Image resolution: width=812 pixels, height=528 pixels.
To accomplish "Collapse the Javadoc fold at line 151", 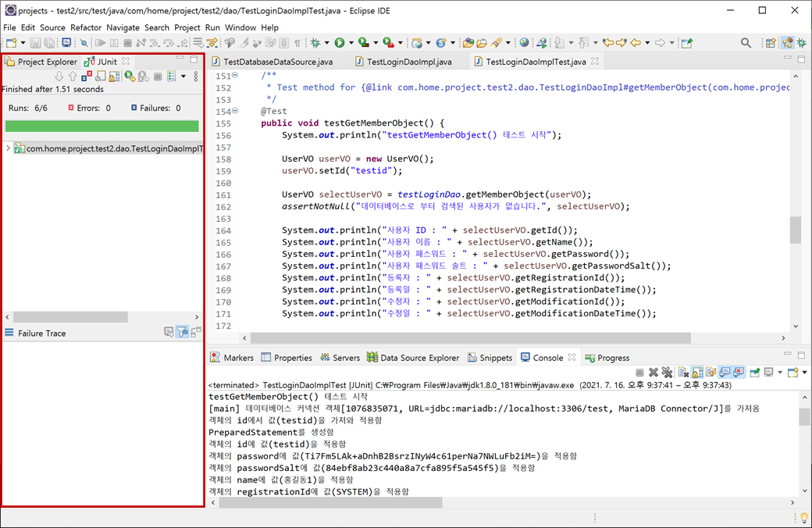I will pyautogui.click(x=234, y=75).
